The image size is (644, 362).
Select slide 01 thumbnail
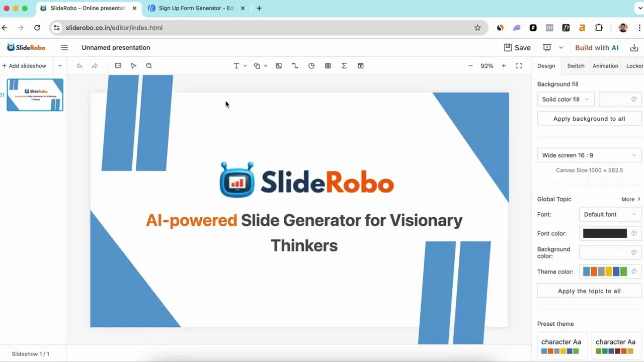(x=35, y=95)
